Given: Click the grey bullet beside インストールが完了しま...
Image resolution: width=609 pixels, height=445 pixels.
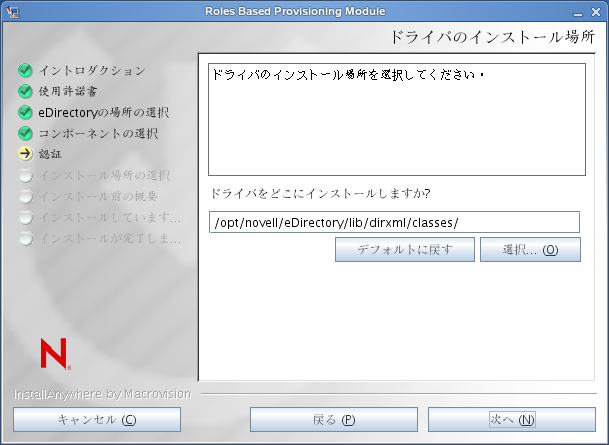Looking at the screenshot, I should tap(26, 238).
